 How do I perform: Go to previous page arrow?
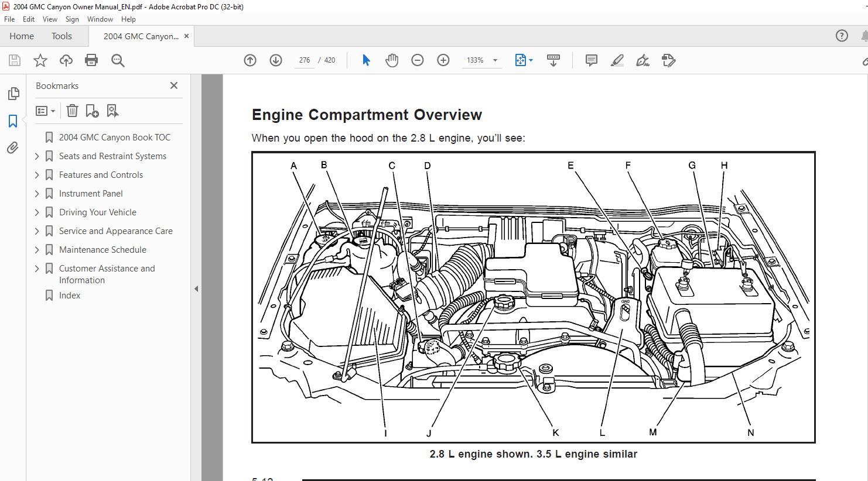[250, 60]
